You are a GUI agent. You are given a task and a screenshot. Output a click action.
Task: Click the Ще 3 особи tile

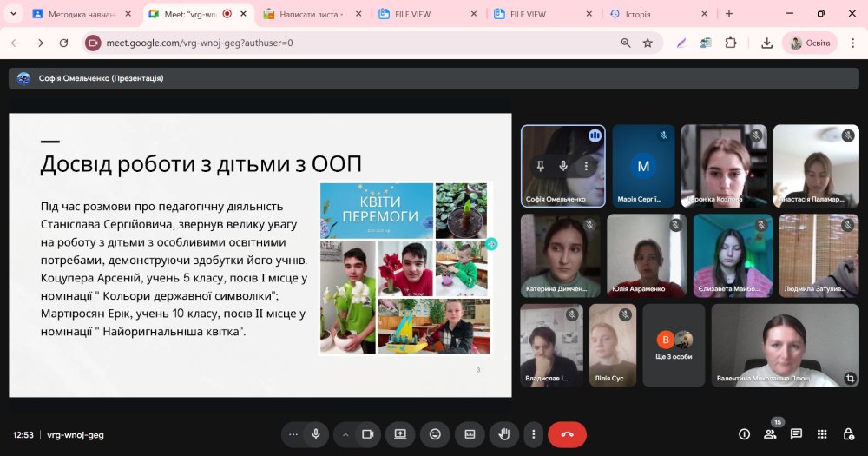[x=673, y=346]
